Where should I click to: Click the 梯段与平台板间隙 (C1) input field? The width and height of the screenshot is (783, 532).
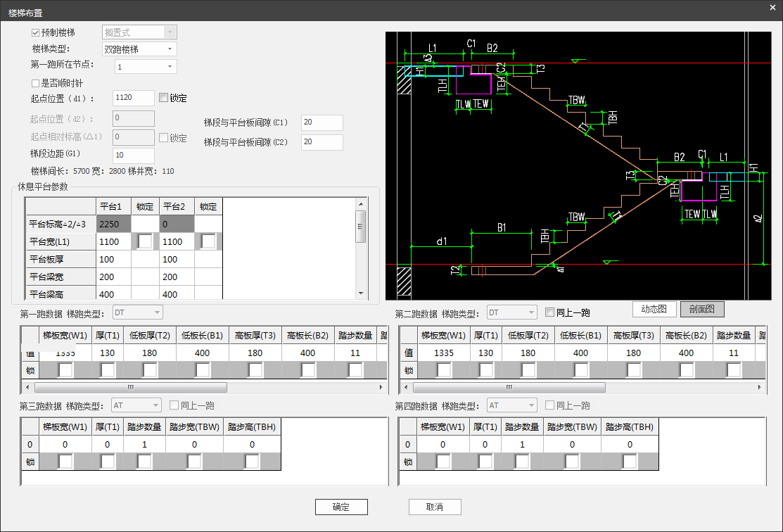pos(322,122)
